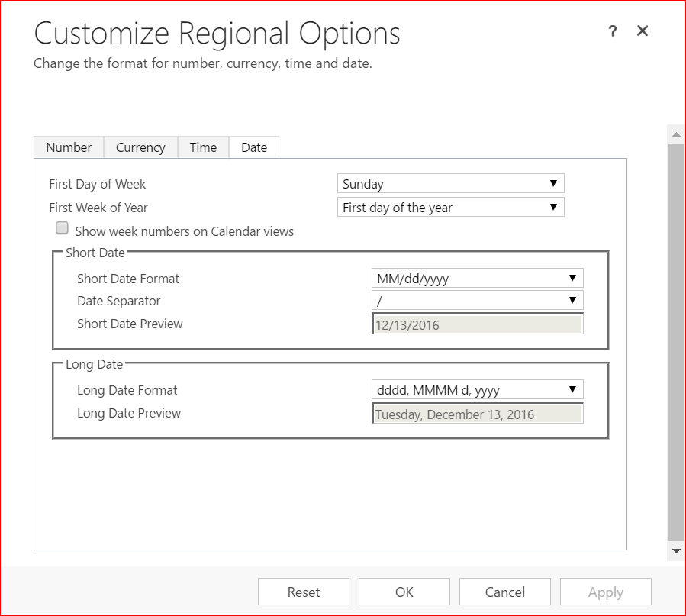Expand the First Week of Year dropdown
The width and height of the screenshot is (686, 616).
(x=450, y=208)
